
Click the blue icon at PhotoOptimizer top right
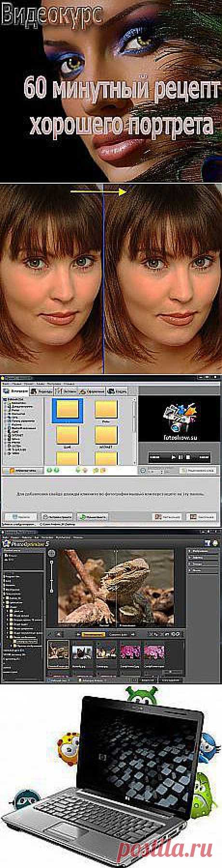[x=208, y=542]
